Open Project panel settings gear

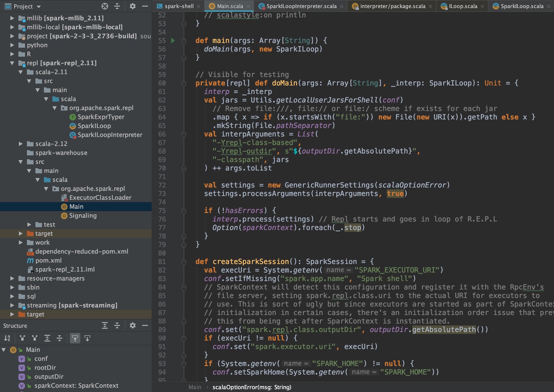pos(132,6)
